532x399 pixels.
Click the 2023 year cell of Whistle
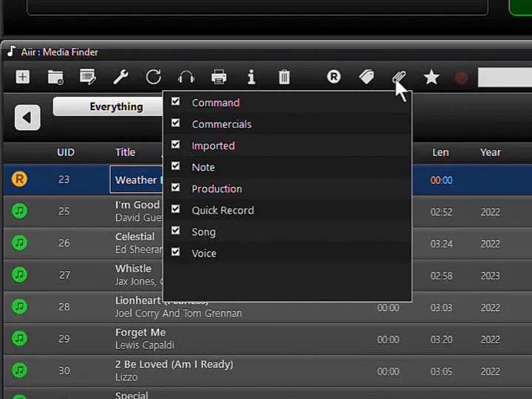coord(490,276)
